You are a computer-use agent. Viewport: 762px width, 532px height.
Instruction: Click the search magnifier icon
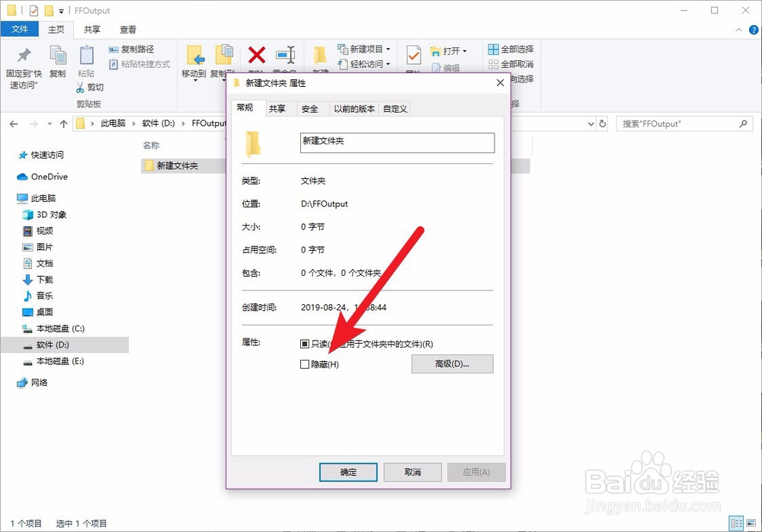(x=744, y=124)
